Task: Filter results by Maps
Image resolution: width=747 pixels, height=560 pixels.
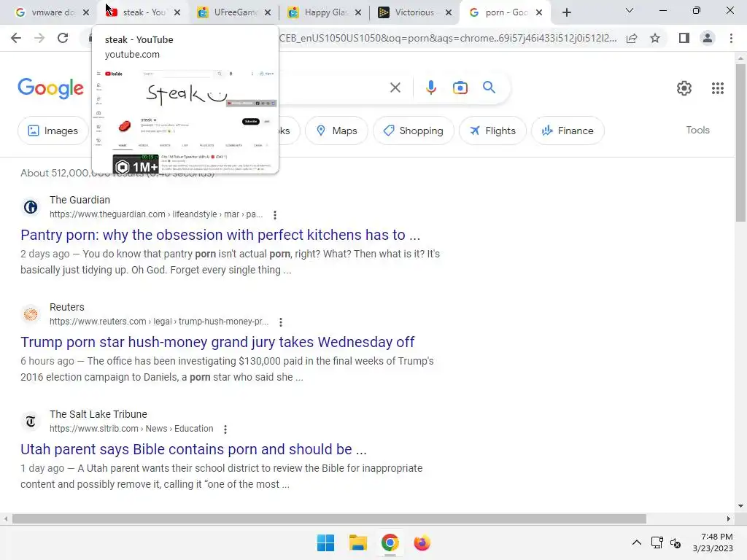Action: 336,131
